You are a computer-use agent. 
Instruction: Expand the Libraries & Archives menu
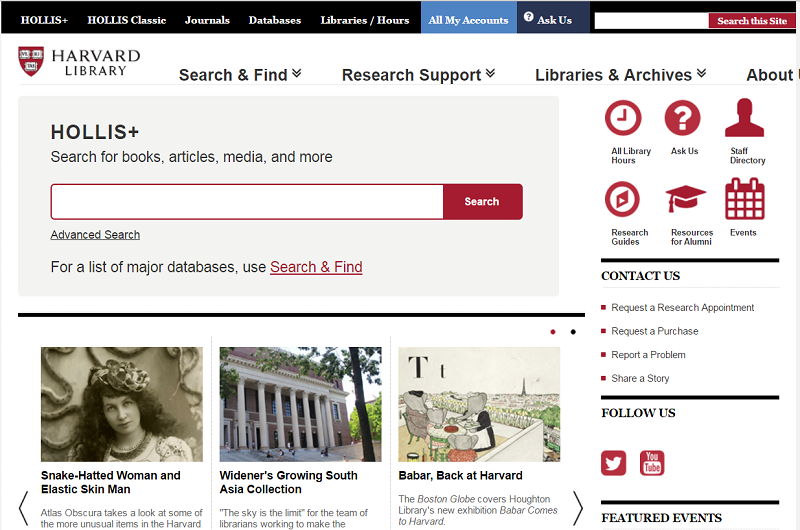coord(620,75)
